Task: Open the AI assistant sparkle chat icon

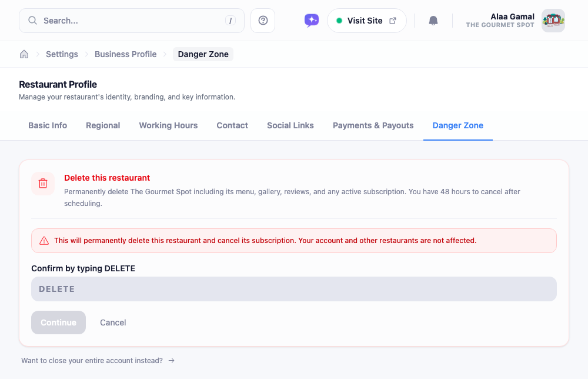Action: pyautogui.click(x=311, y=21)
